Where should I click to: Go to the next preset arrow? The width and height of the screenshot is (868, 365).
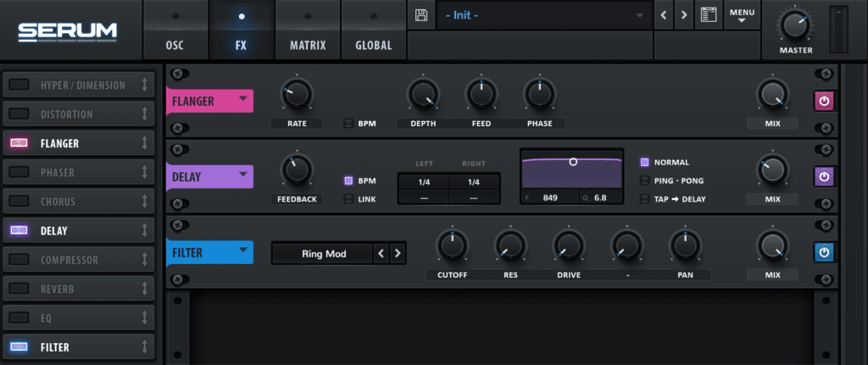(x=684, y=15)
